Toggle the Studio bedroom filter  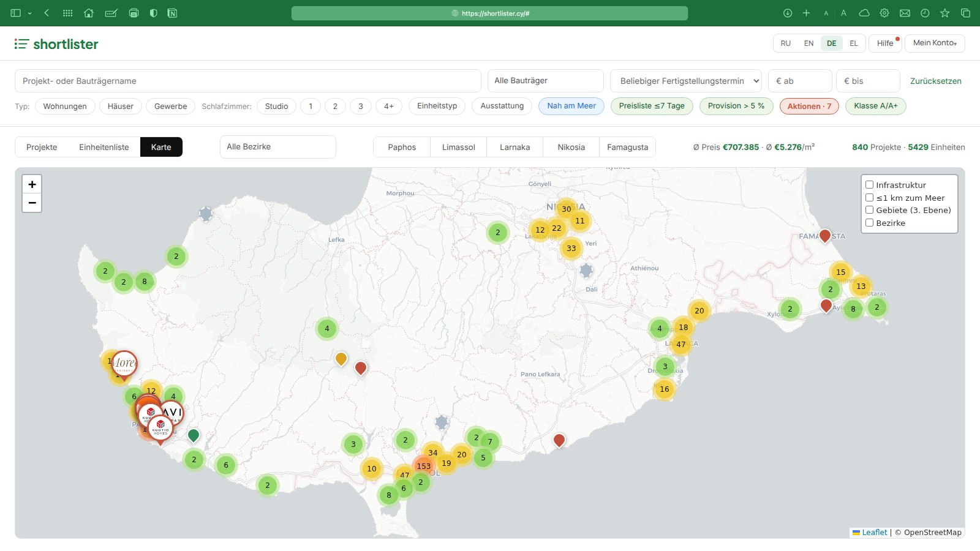(x=277, y=107)
